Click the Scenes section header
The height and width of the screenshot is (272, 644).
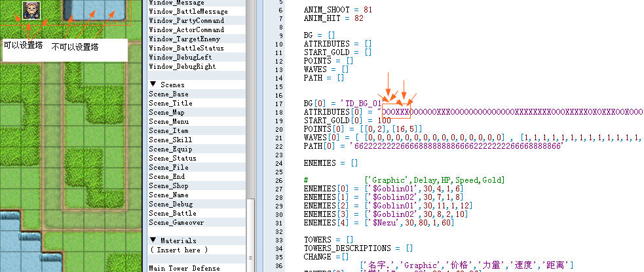point(197,85)
